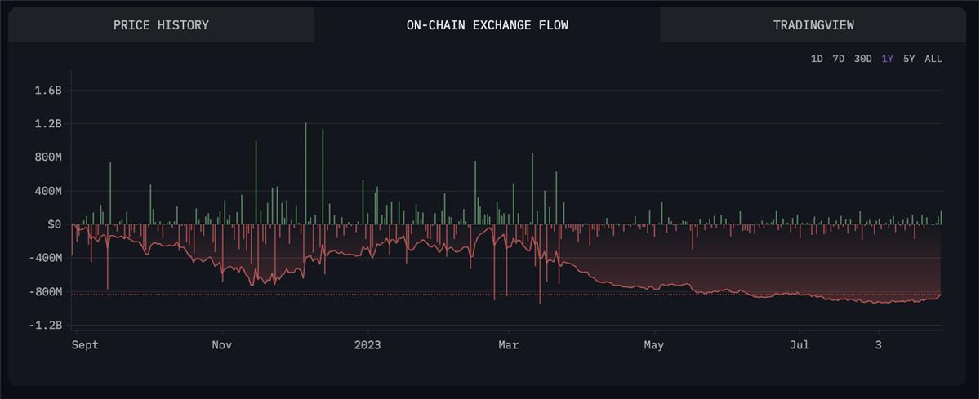Show ALL time range data
Viewport: 980px width, 399px height.
coord(933,59)
